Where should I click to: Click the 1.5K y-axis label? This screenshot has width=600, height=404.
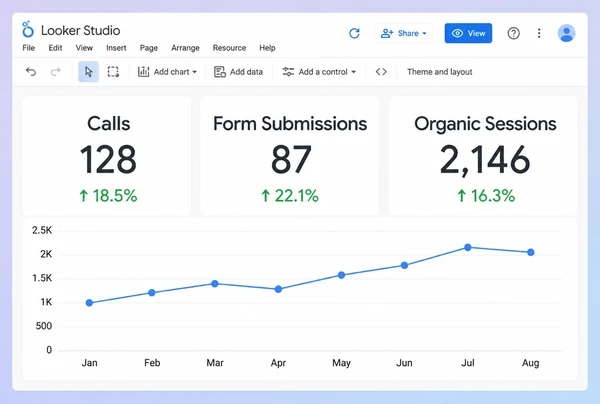[x=42, y=278]
